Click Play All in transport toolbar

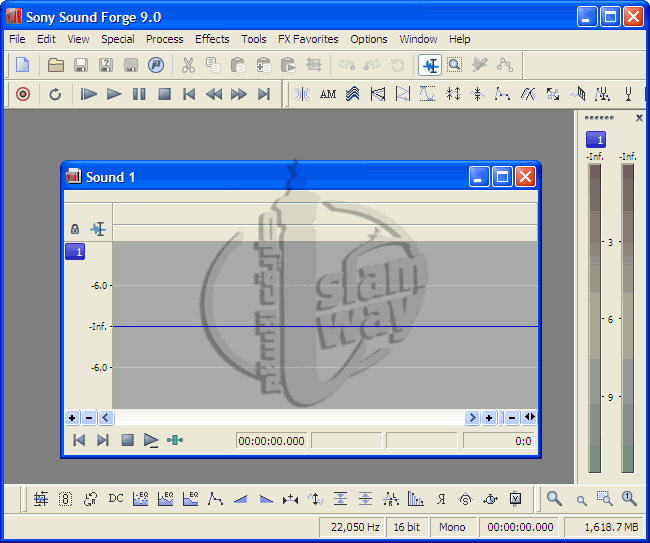[88, 94]
